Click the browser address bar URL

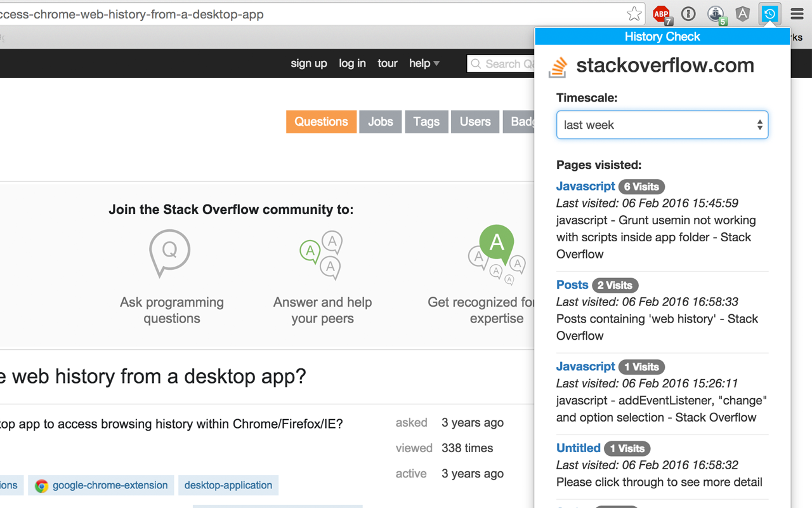[x=132, y=14]
